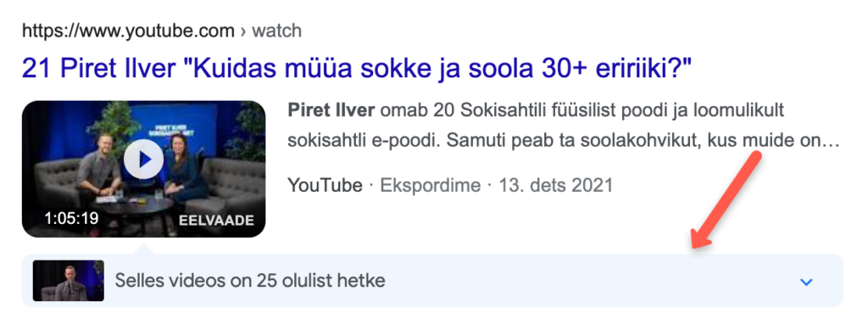Click "Selles videos on 25 olulist hetke" text
This screenshot has height=330, width=868.
pyautogui.click(x=250, y=281)
